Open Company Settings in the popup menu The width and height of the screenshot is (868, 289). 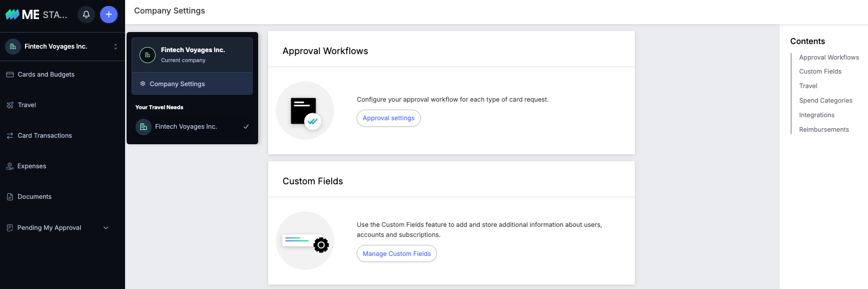pos(192,84)
